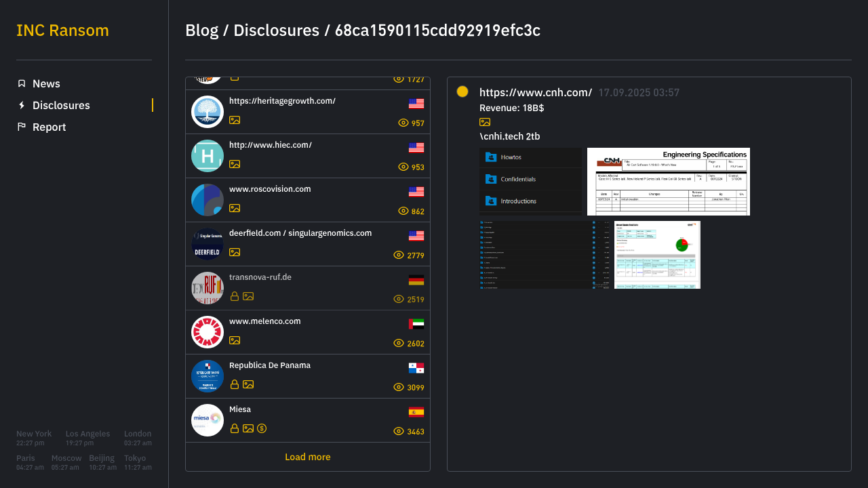This screenshot has height=488, width=868.
Task: Click Republica De Panama avatar
Action: coord(208,376)
